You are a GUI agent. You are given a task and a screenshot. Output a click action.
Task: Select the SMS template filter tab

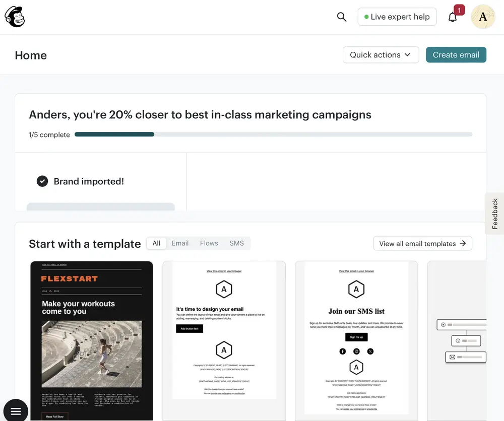pyautogui.click(x=236, y=243)
